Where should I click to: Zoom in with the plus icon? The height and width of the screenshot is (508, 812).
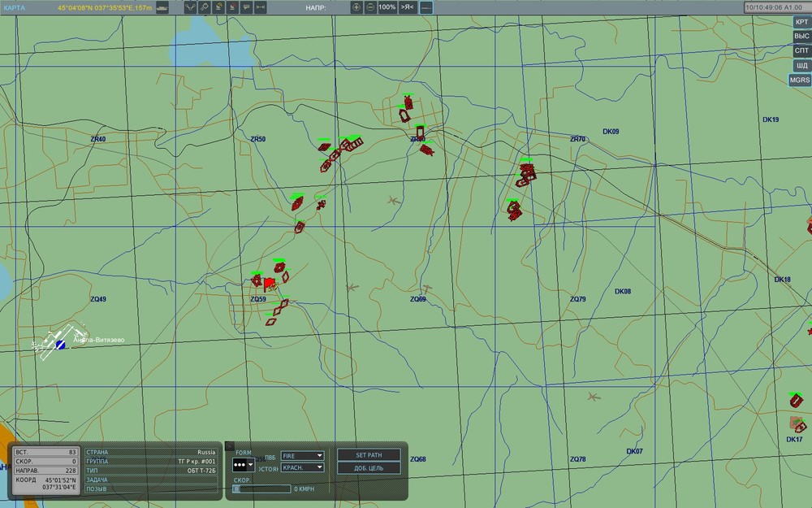click(356, 7)
